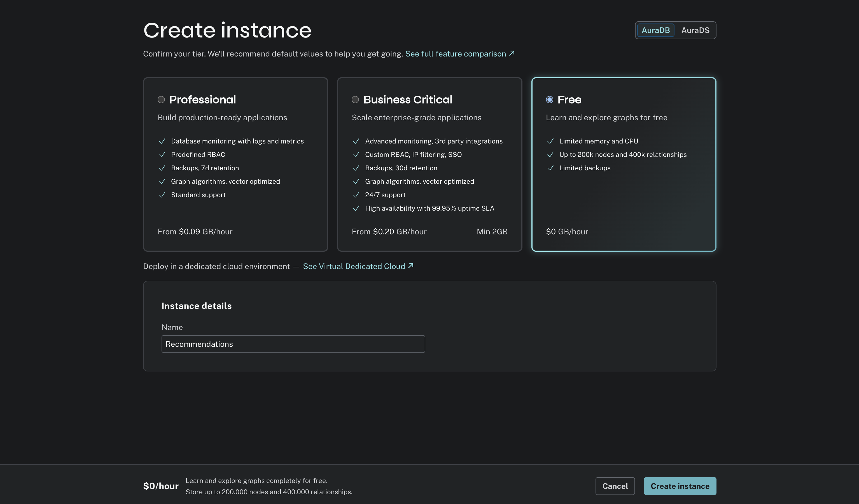Select the Free tier radio button
The width and height of the screenshot is (859, 504).
550,100
